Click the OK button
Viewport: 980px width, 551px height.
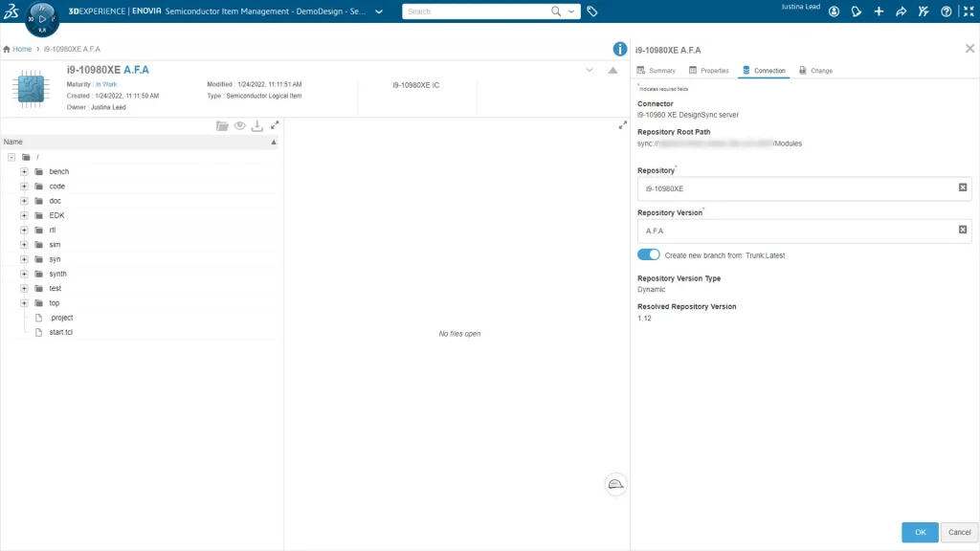pyautogui.click(x=920, y=532)
